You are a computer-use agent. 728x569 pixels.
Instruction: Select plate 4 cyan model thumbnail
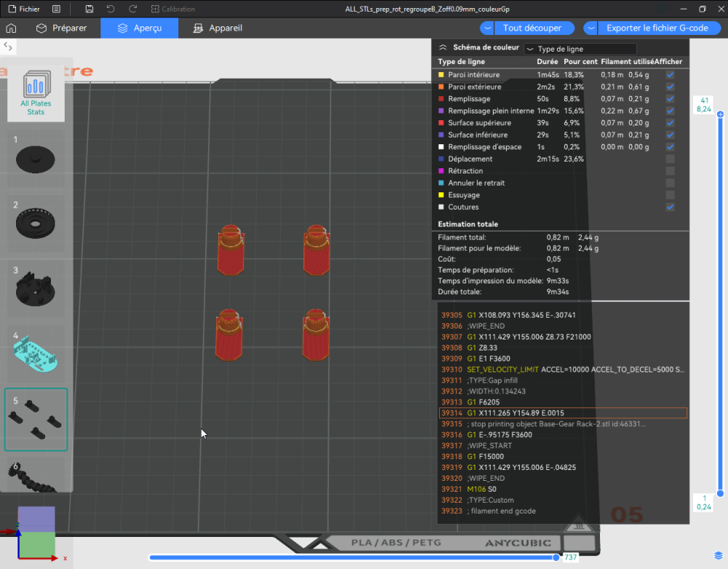36,354
